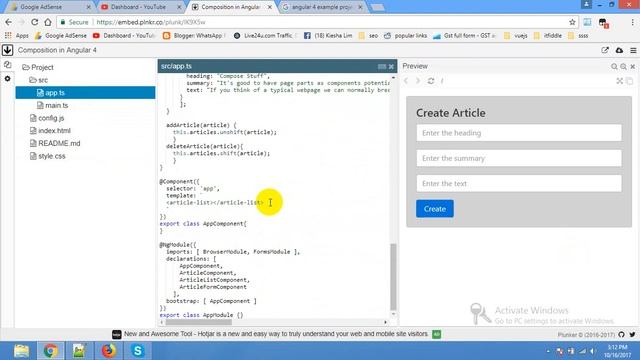Image resolution: width=640 pixels, height=360 pixels.
Task: Refresh the Preview pane
Action: [431, 81]
